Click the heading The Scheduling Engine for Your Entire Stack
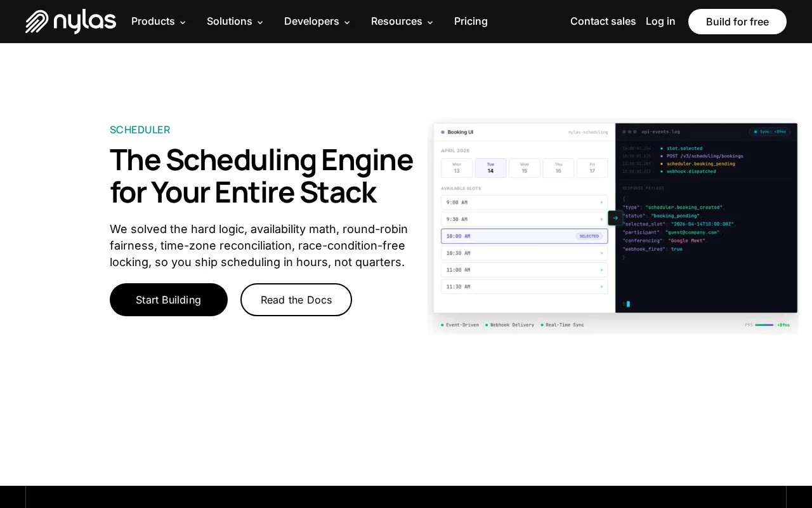812x508 pixels. pyautogui.click(x=261, y=176)
